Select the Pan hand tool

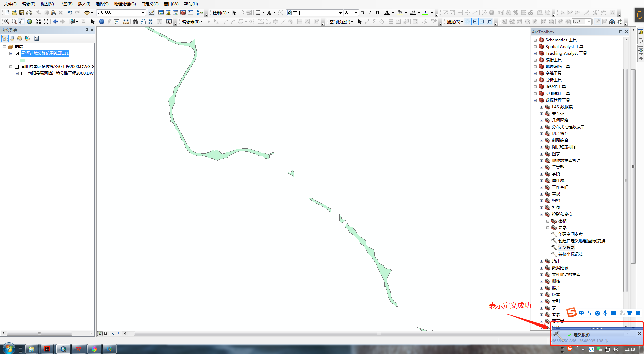[x=21, y=22]
